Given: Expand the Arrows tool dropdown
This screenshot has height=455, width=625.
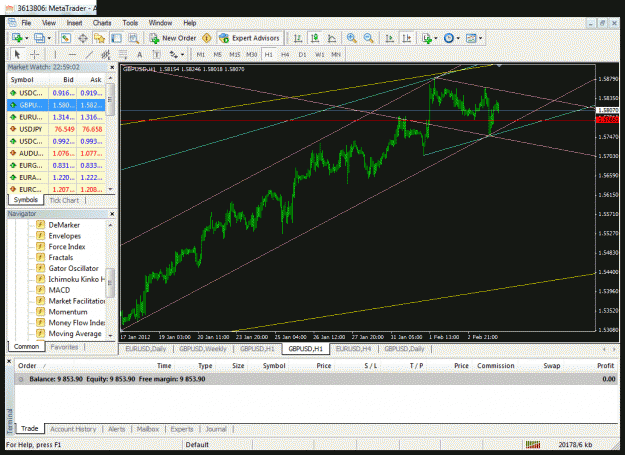Looking at the screenshot, I should point(183,55).
